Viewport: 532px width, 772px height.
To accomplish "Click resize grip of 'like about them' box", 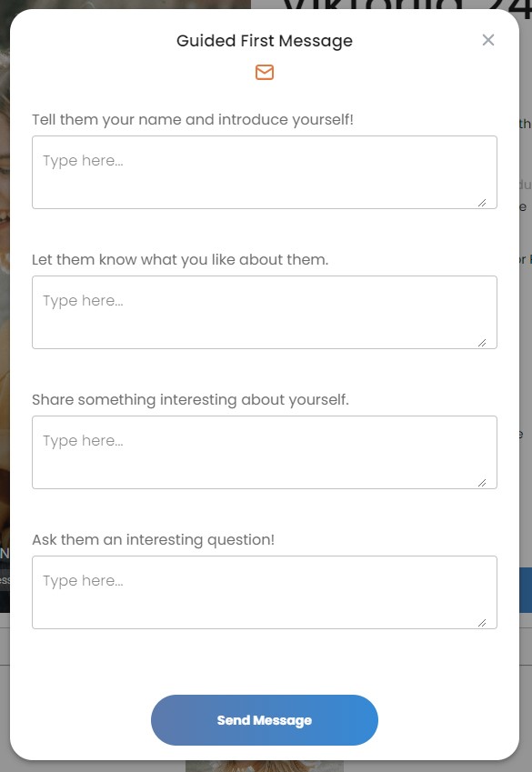I will coord(482,343).
